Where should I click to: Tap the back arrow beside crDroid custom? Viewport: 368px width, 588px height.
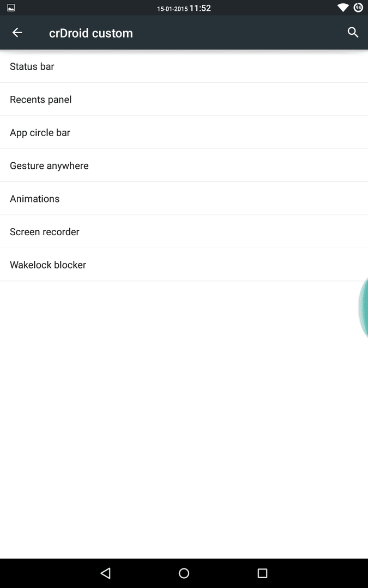(x=17, y=33)
